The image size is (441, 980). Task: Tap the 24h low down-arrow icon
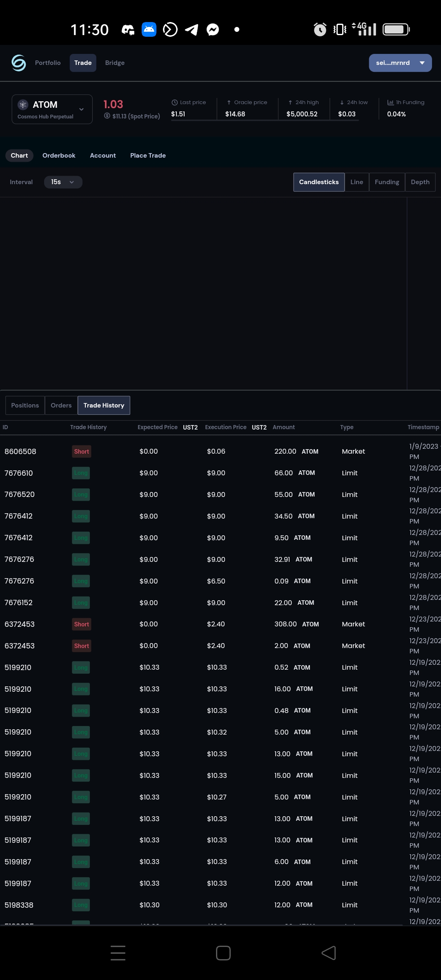tap(342, 102)
